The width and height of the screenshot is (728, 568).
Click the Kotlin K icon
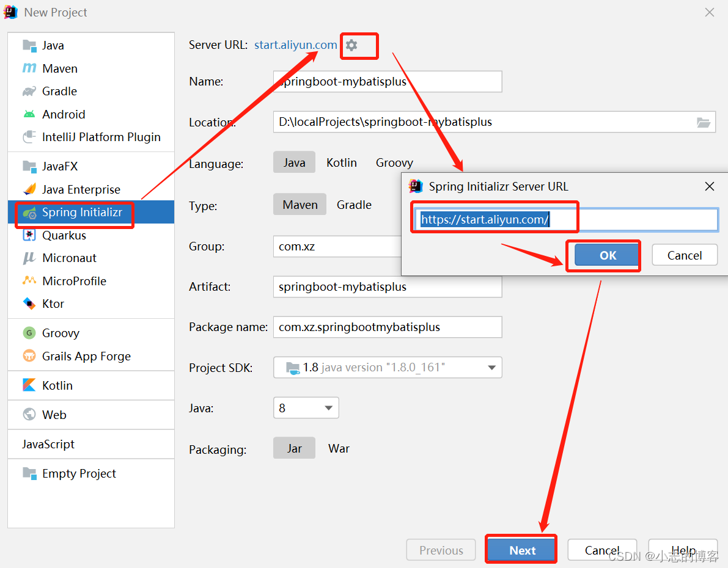30,385
